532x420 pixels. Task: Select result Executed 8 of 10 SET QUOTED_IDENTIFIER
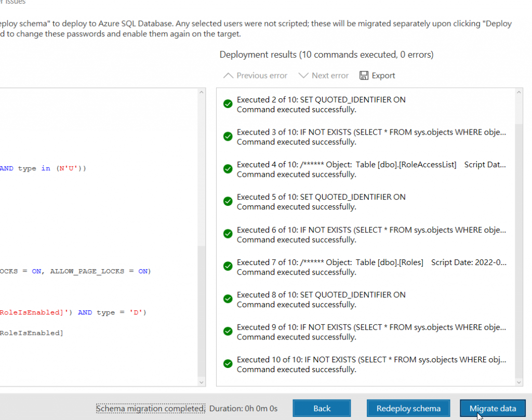click(x=366, y=299)
